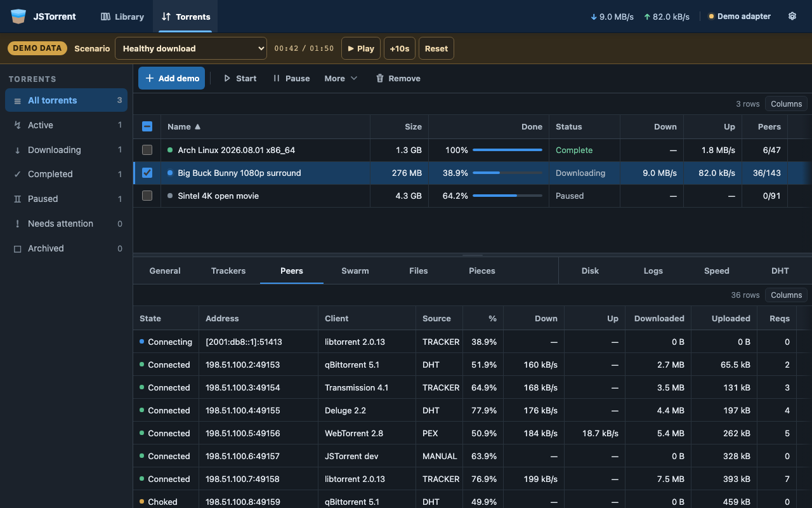Select the Deluge 2.2 peer row
The width and height of the screenshot is (812, 508).
[473, 410]
